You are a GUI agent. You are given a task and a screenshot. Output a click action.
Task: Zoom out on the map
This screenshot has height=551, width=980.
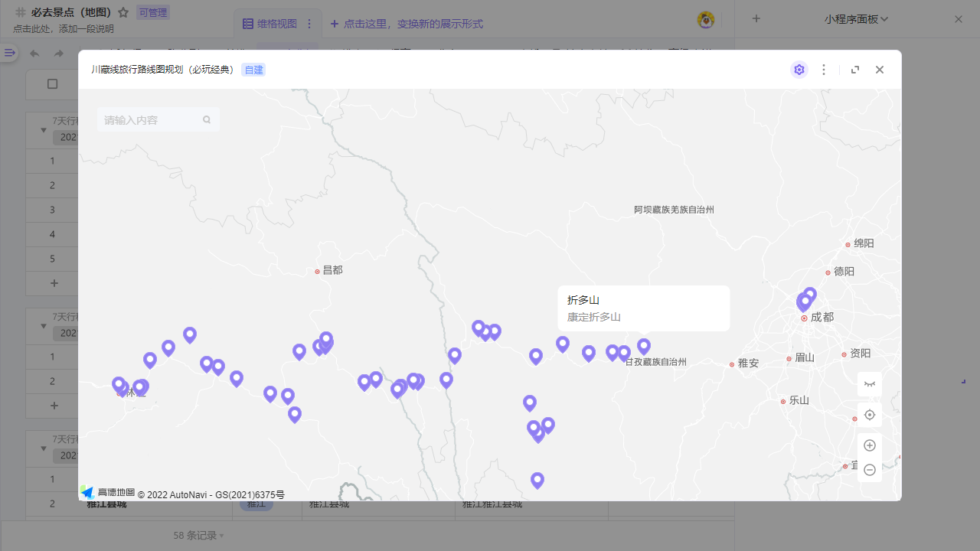click(x=870, y=470)
